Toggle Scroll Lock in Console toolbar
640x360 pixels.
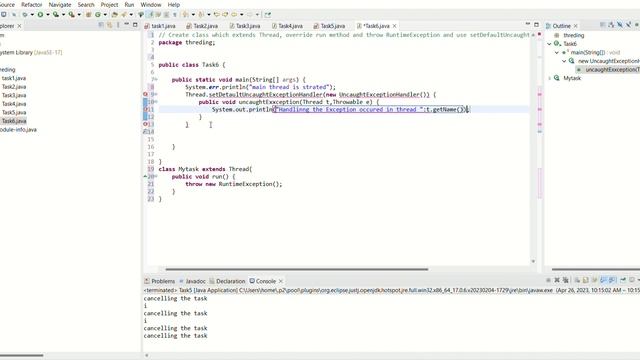click(x=586, y=280)
